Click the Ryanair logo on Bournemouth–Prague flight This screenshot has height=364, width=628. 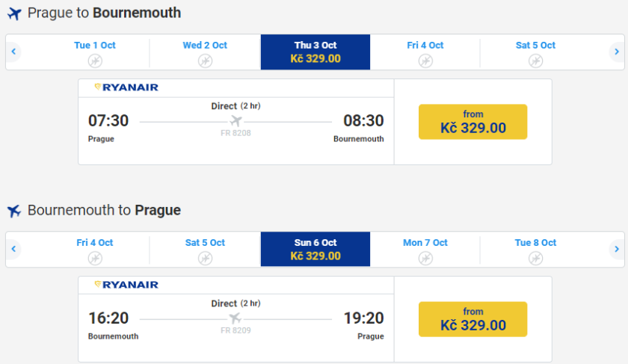pos(126,285)
